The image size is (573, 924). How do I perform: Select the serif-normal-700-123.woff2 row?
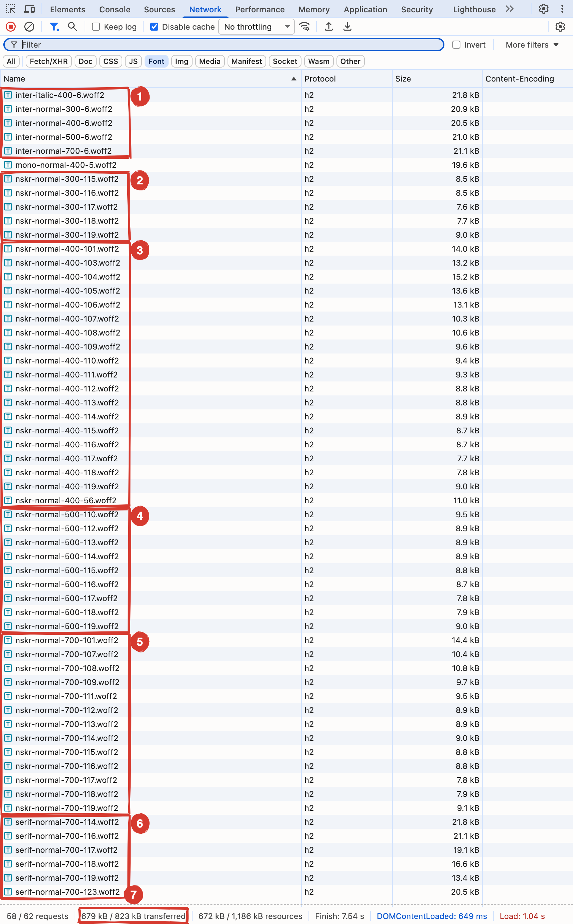click(x=286, y=892)
